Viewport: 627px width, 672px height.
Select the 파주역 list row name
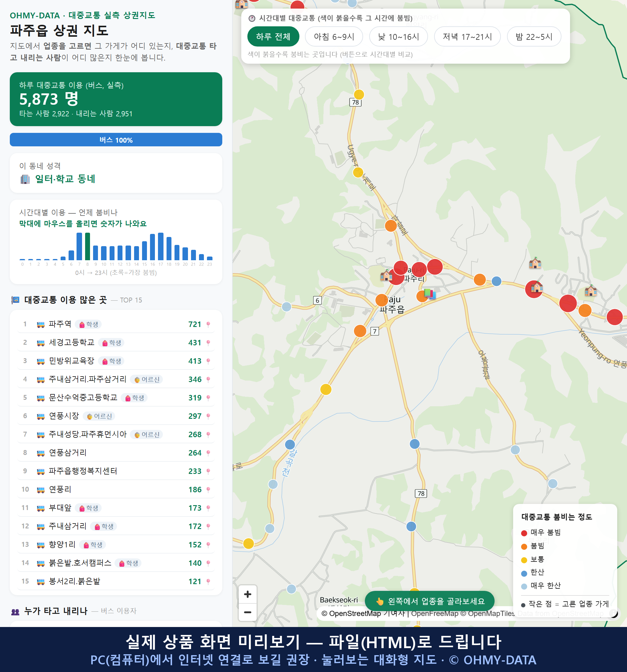[x=60, y=324]
